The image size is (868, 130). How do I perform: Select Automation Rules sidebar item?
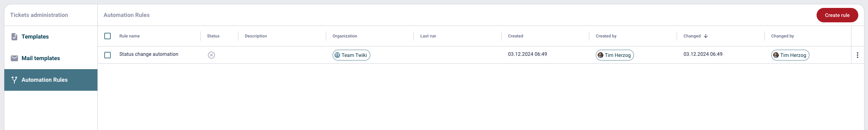[51, 80]
